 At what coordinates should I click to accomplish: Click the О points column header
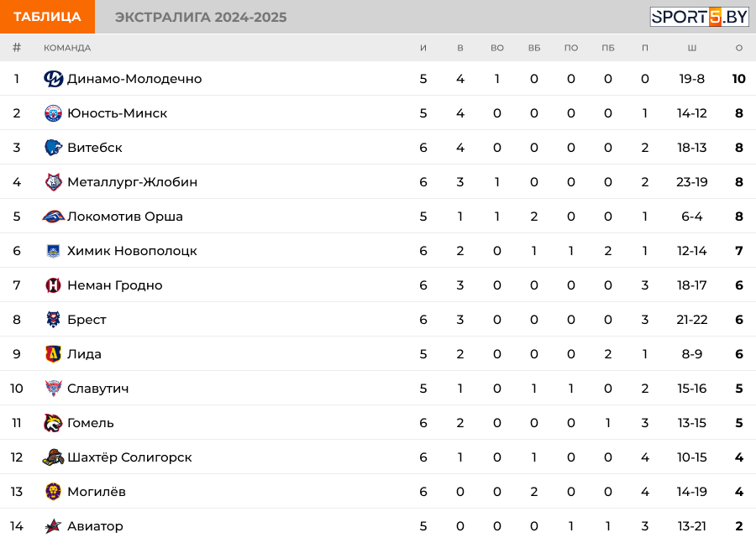click(739, 48)
